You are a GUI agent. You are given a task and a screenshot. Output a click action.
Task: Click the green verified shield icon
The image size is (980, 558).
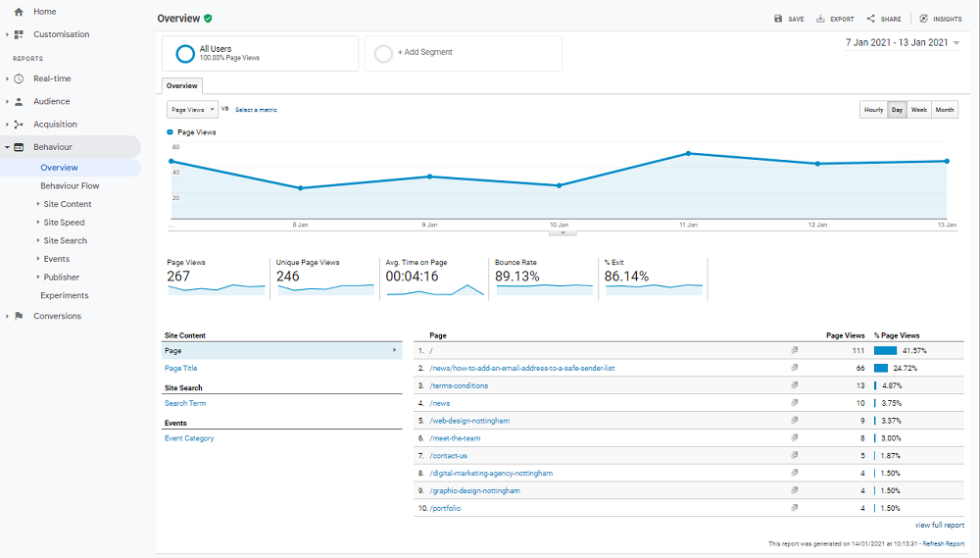pos(208,18)
